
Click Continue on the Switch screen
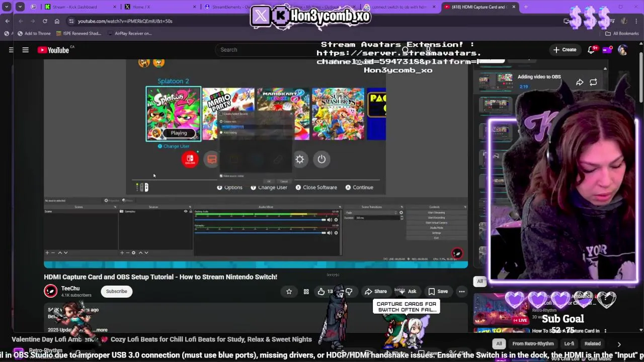(359, 188)
